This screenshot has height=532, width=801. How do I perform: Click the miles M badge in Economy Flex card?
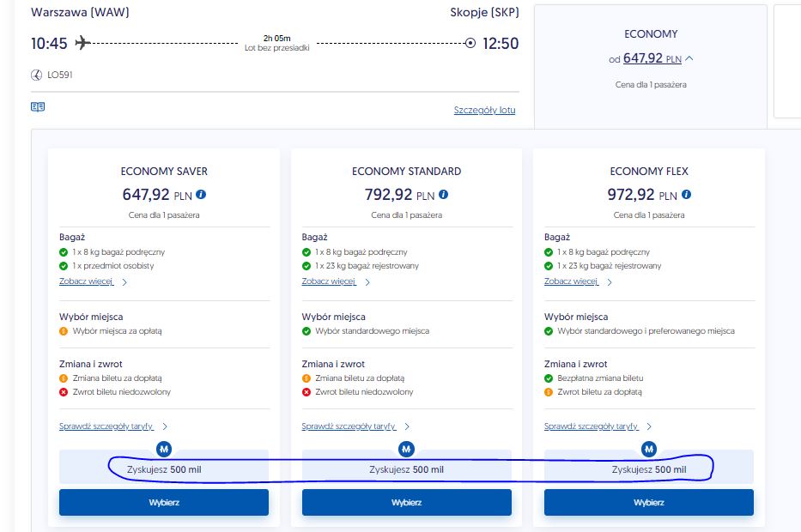tap(649, 450)
